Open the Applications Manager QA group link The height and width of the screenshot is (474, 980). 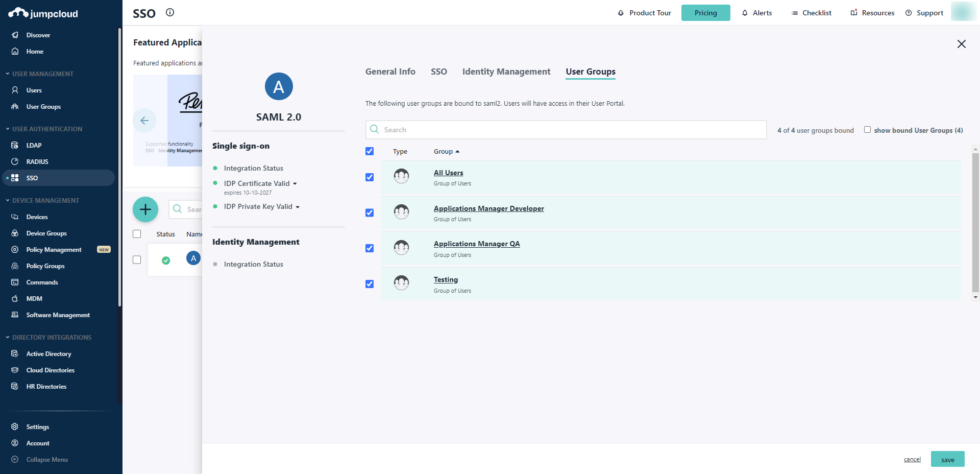(x=476, y=244)
